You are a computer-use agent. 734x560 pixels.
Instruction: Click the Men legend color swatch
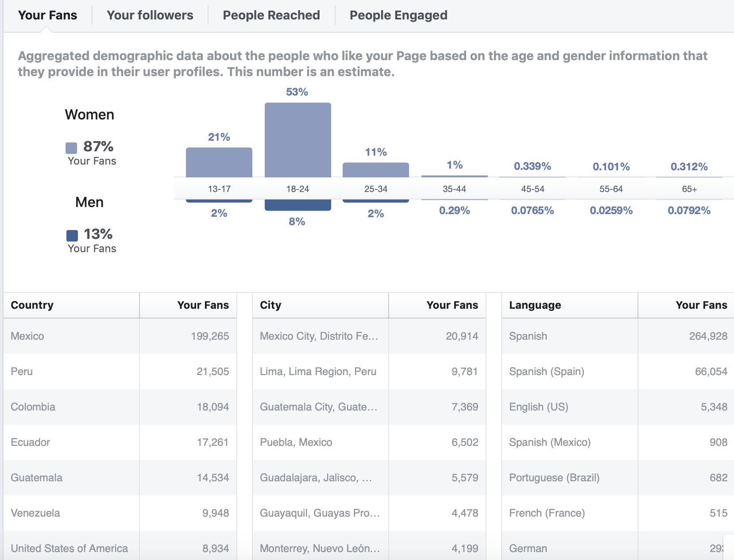(72, 235)
